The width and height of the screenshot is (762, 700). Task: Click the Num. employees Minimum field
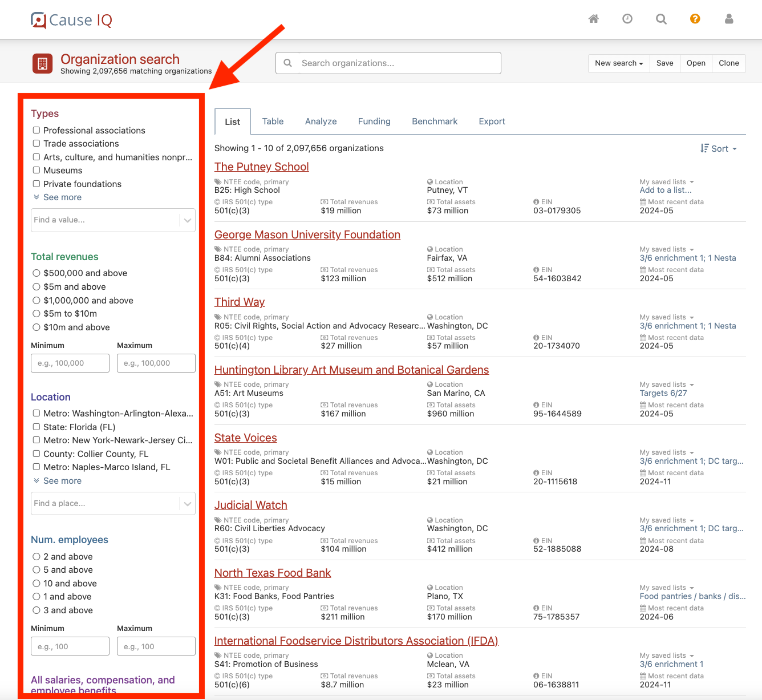(70, 646)
